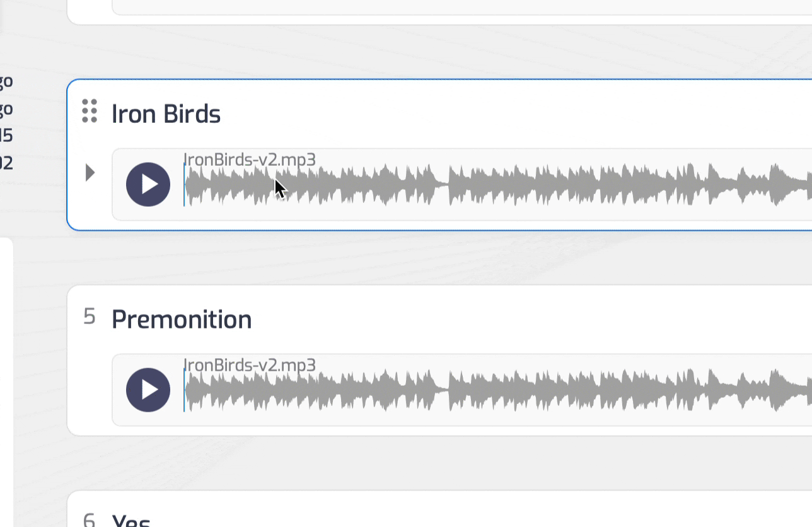
Task: Select the partially visible Yes track title
Action: pos(131,521)
